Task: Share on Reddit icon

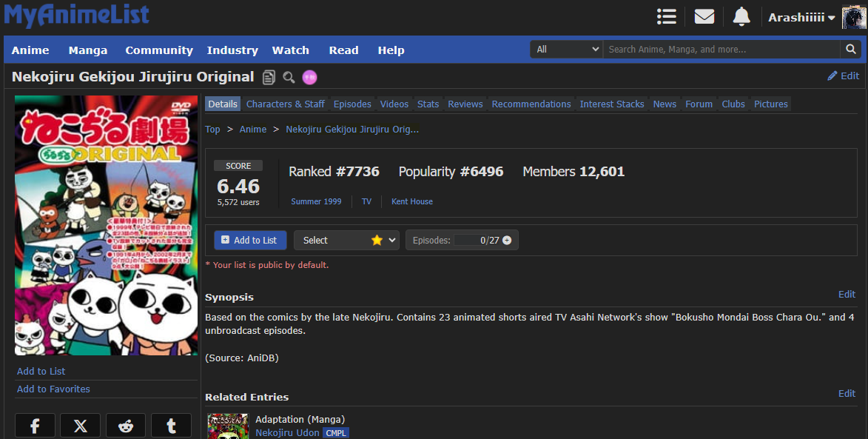Action: point(126,426)
